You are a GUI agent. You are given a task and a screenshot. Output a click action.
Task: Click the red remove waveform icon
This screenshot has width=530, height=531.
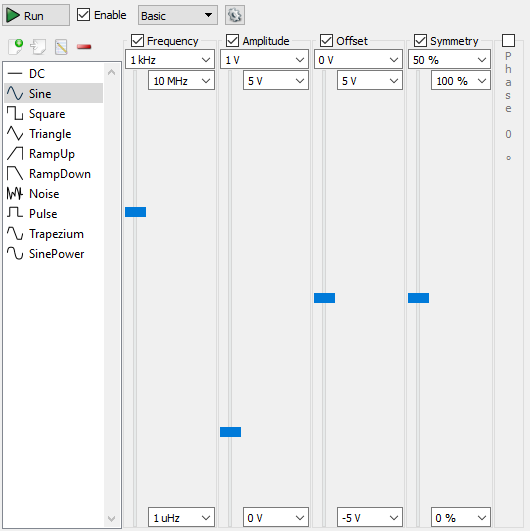(84, 47)
